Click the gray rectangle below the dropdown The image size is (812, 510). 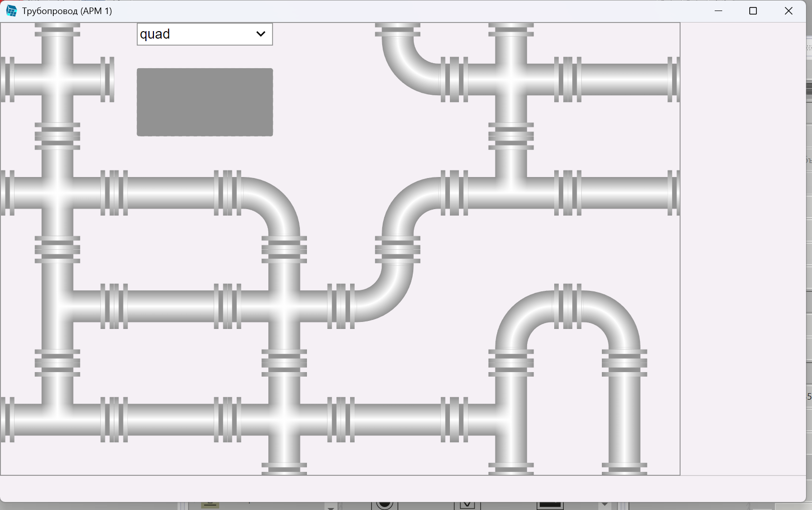pyautogui.click(x=205, y=102)
